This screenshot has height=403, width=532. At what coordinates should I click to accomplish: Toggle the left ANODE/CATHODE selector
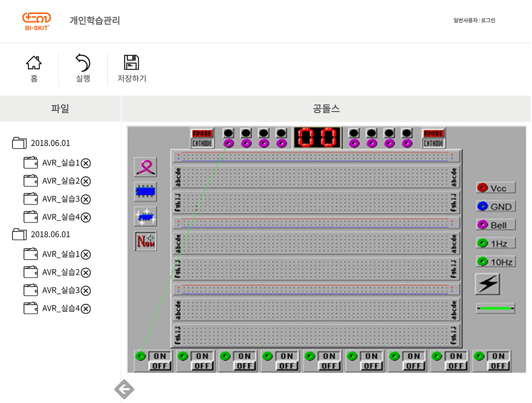click(x=202, y=138)
